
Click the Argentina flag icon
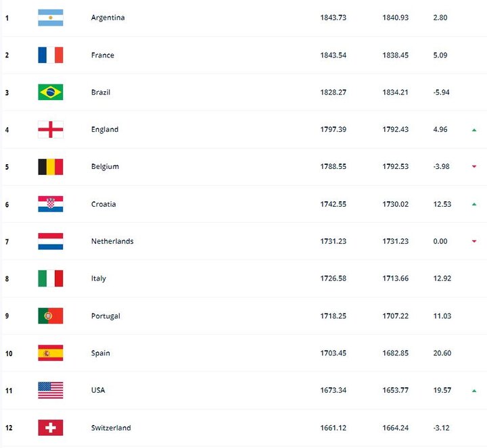click(x=51, y=18)
